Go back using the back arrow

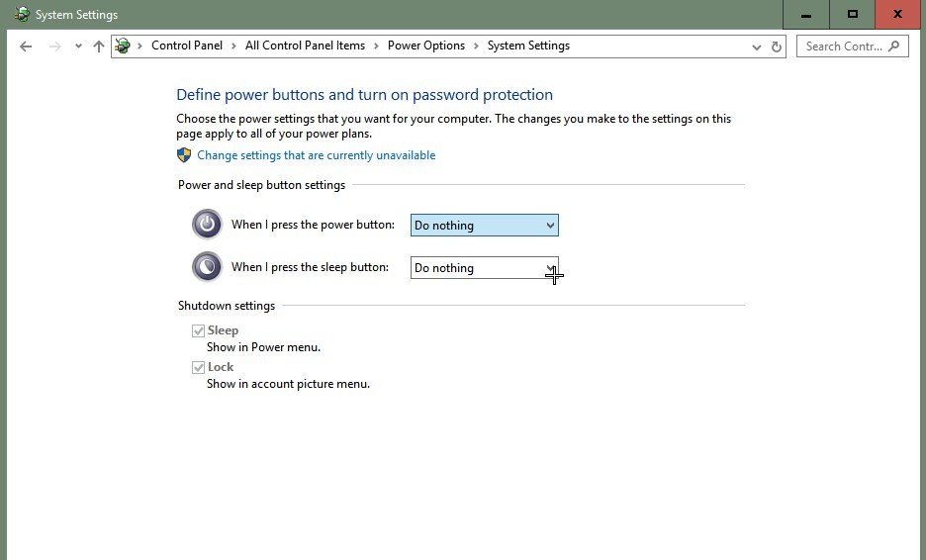click(26, 47)
